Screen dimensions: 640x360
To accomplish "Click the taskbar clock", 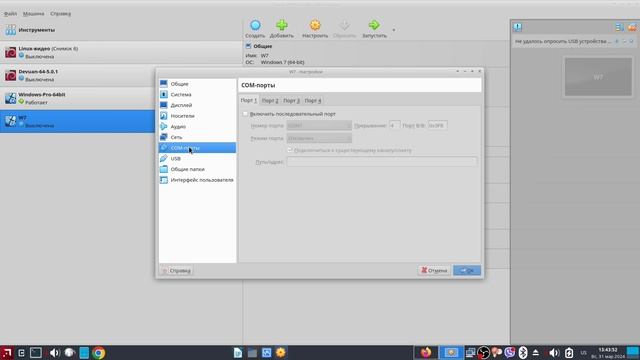I will (609, 353).
